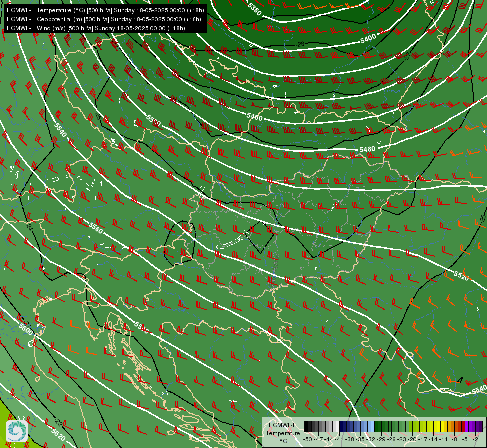Click the swirl logo icon
Screen dimensions: 487x448
[x=17, y=431]
